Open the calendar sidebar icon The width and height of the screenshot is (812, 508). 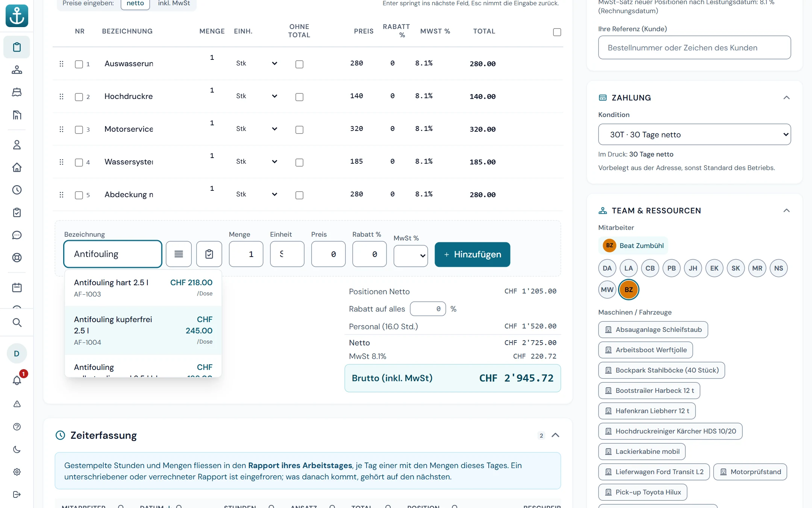[x=17, y=288]
